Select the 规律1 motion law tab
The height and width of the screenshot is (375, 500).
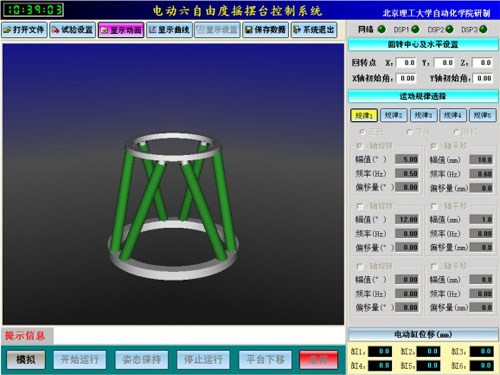tap(364, 115)
